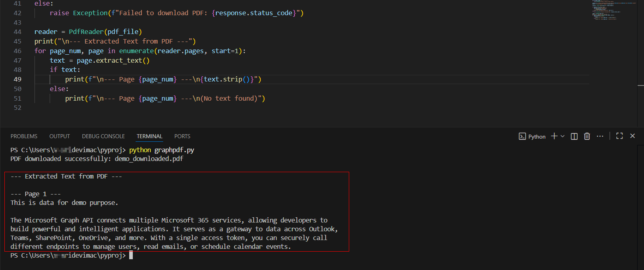Click 'Teams, SharePoint, OneDrive' terminal output line
644x270 pixels.
point(169,238)
